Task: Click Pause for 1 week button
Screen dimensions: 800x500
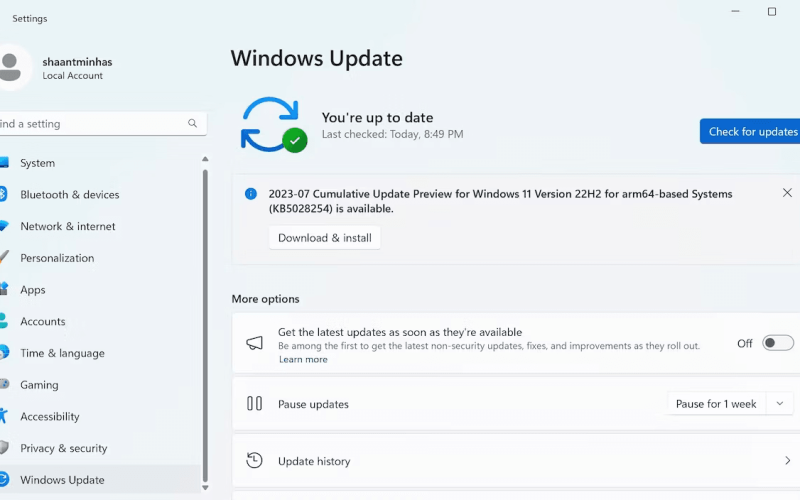Action: [x=716, y=404]
